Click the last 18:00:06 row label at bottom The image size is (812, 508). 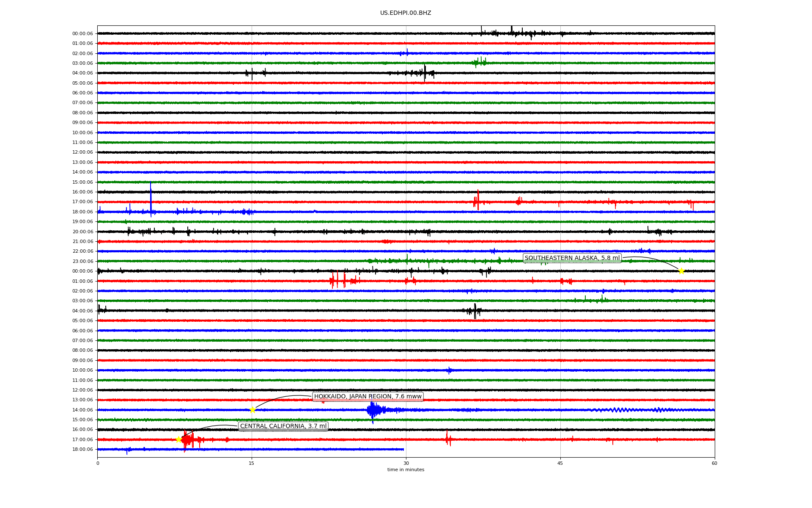click(x=82, y=450)
